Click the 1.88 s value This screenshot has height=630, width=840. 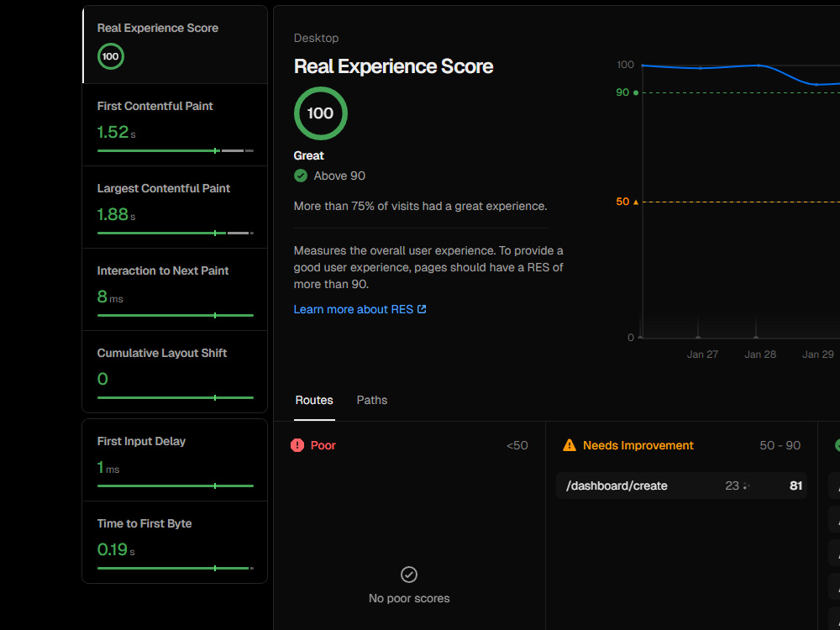click(x=116, y=214)
